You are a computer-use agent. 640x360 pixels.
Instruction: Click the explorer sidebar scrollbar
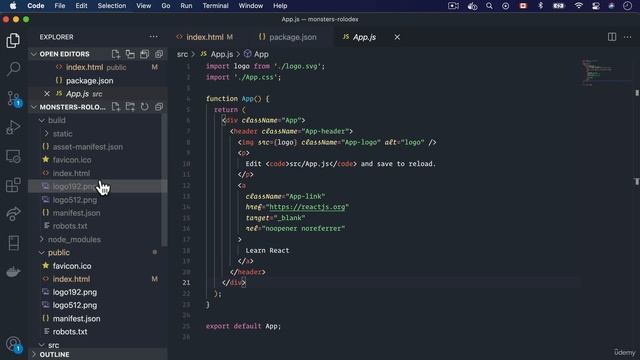point(164,180)
